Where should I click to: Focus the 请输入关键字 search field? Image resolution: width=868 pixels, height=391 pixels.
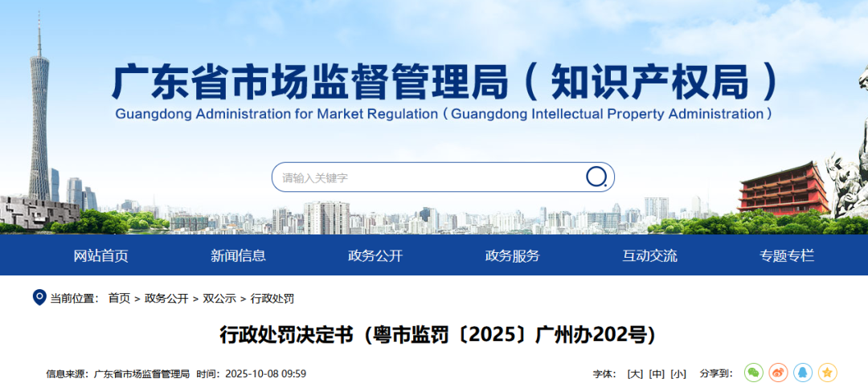[426, 177]
